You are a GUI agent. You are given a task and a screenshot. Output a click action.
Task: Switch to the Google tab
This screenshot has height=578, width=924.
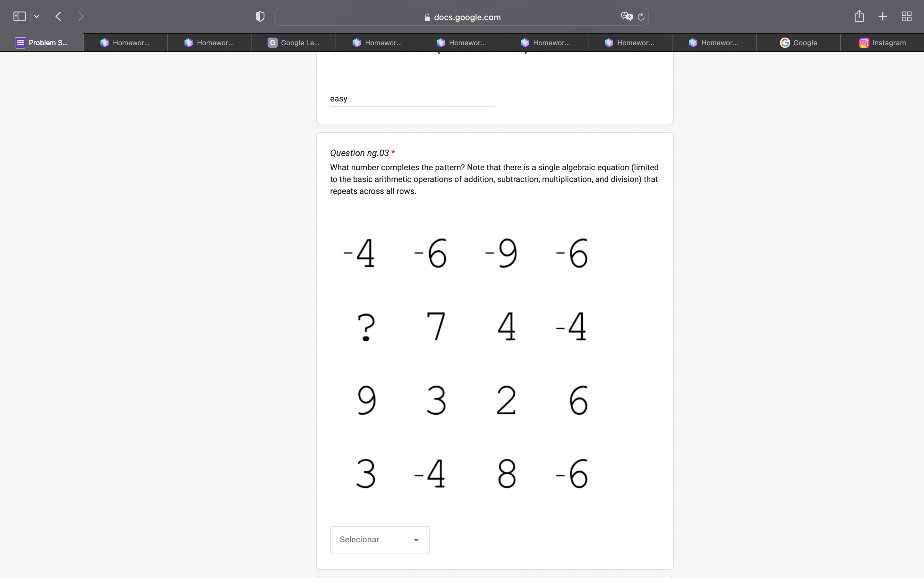coord(798,43)
